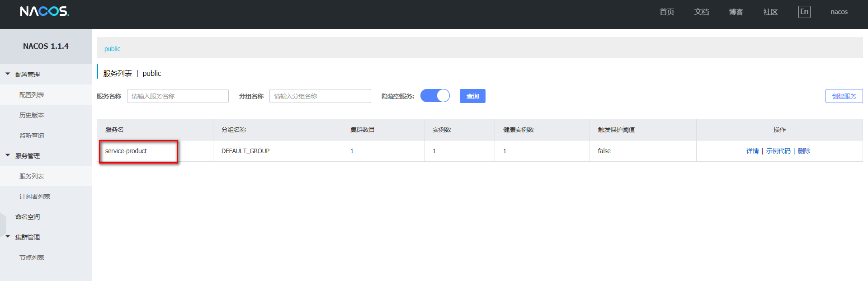Screen dimensions: 868x281
Task: Open the nacos user menu
Action: click(839, 12)
